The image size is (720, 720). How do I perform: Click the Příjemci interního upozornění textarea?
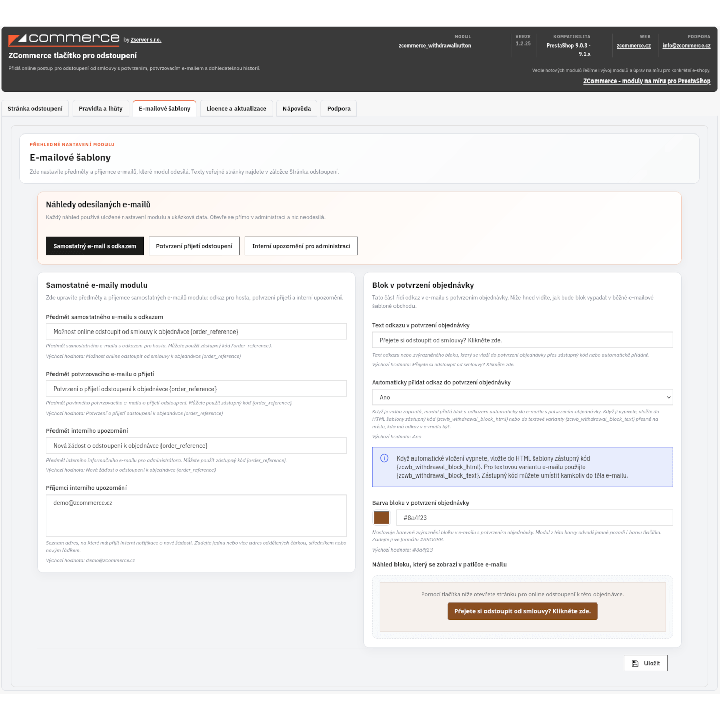coord(196,515)
